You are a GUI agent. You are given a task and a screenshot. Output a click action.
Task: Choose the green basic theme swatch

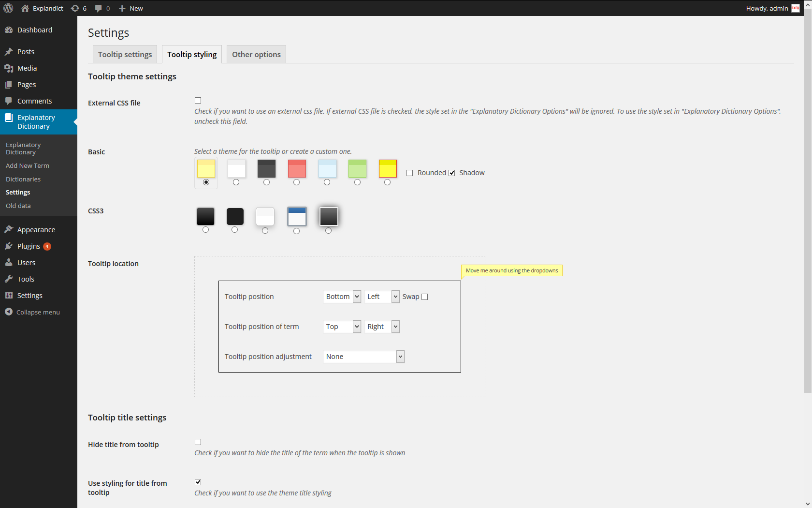tap(357, 168)
